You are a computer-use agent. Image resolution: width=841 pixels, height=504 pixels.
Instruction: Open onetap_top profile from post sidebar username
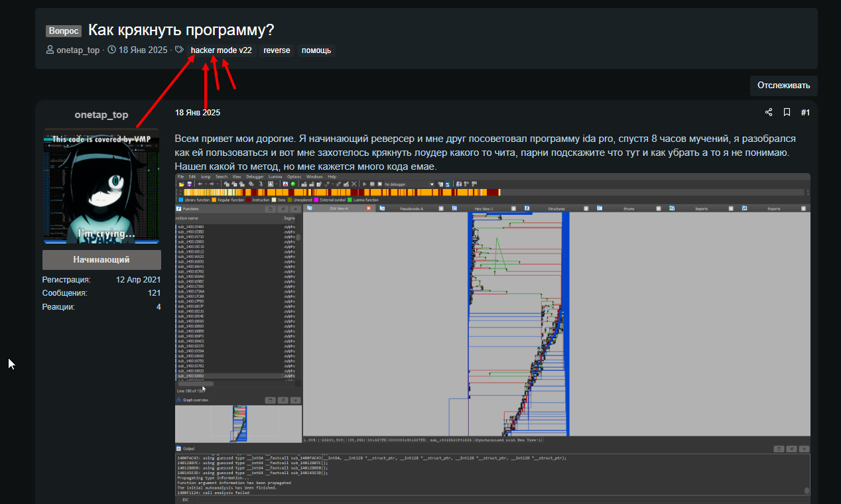101,115
